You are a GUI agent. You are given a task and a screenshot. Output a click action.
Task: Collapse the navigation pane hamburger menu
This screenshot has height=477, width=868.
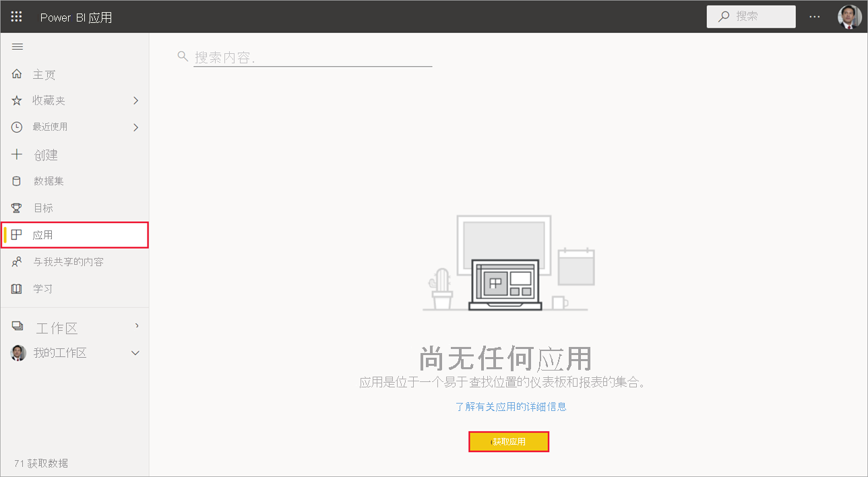point(18,46)
